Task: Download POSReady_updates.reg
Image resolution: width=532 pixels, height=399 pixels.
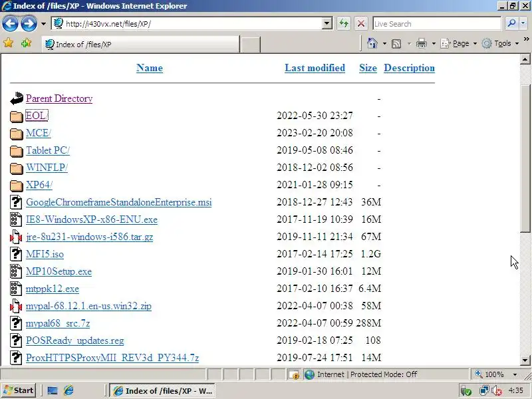Action: tap(75, 340)
